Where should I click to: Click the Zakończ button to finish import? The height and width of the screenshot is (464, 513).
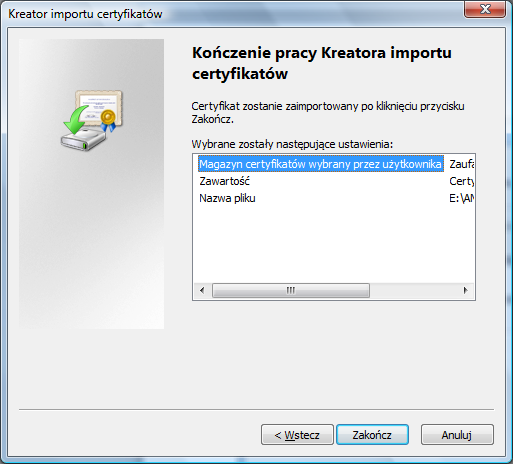(x=372, y=435)
